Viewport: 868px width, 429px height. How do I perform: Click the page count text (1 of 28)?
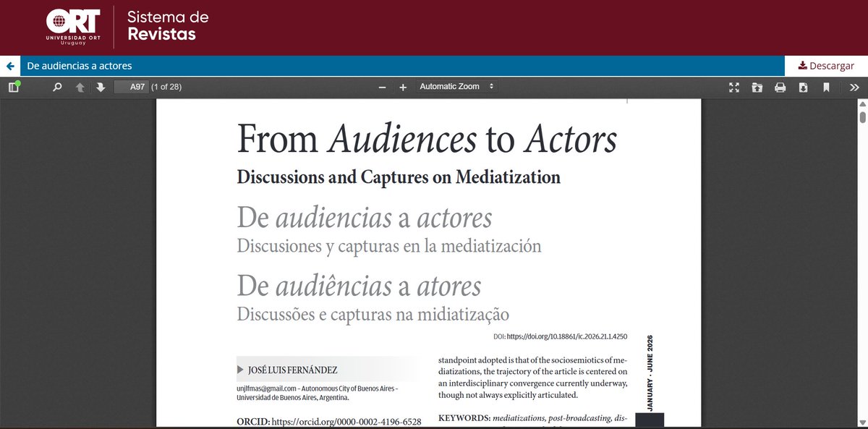(x=166, y=87)
